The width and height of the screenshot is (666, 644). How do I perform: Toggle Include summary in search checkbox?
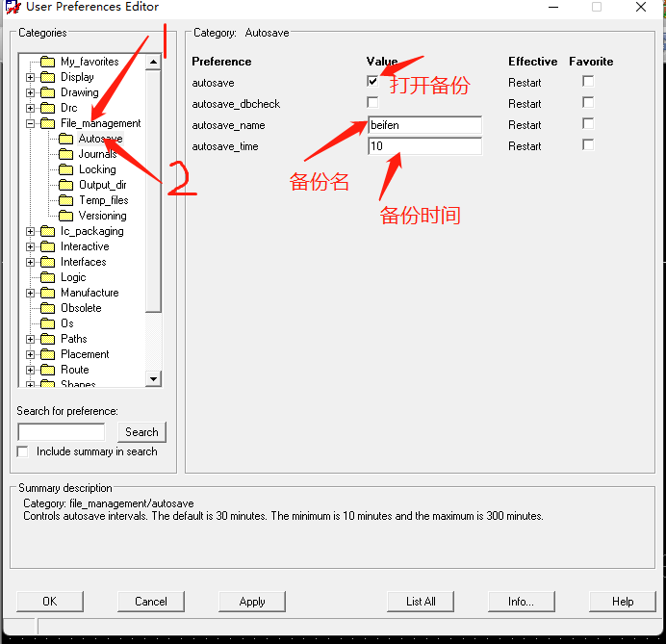[23, 451]
